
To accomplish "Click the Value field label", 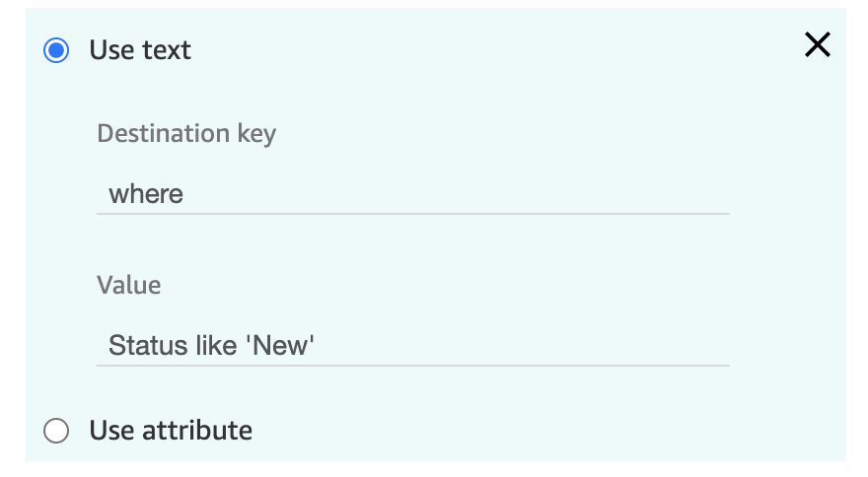I will [x=129, y=286].
